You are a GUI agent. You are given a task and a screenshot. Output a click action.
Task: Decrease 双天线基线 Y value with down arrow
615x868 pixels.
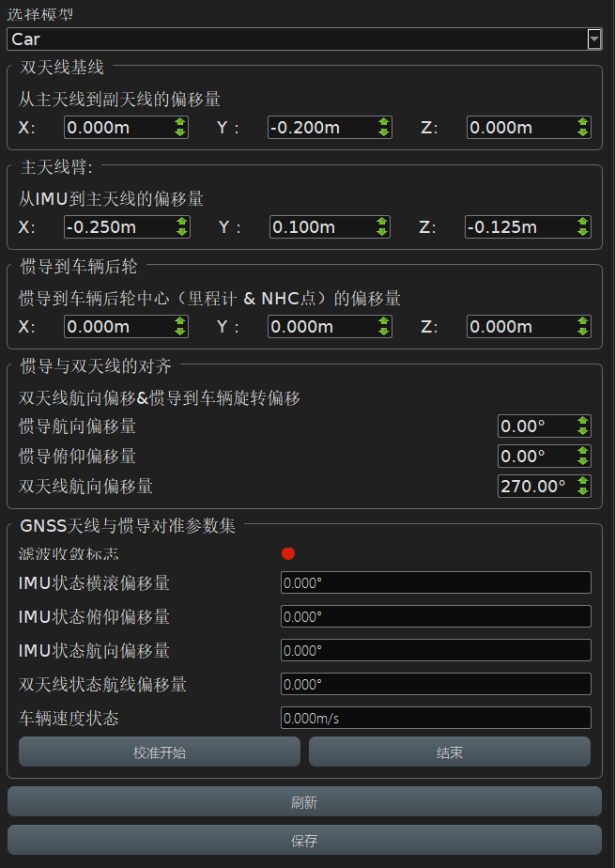point(384,132)
